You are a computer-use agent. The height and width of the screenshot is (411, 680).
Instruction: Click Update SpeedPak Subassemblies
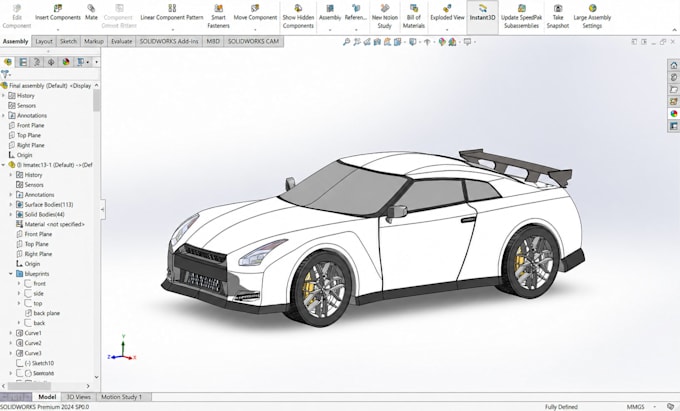tap(521, 16)
